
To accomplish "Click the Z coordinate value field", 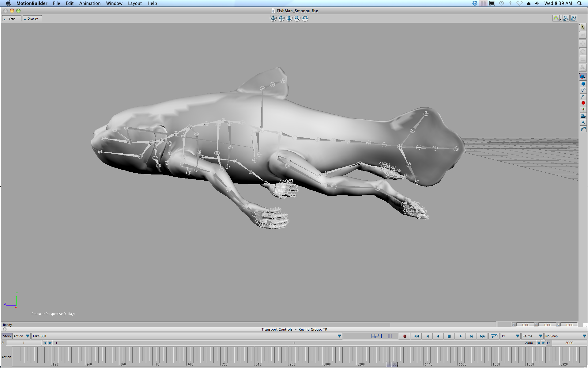I will click(570, 325).
